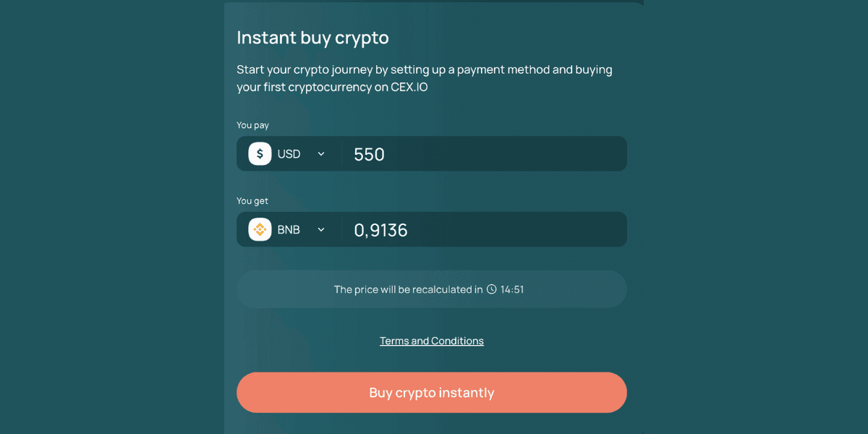Viewport: 868px width, 434px height.
Task: Click the USD dollar sign icon
Action: (260, 154)
